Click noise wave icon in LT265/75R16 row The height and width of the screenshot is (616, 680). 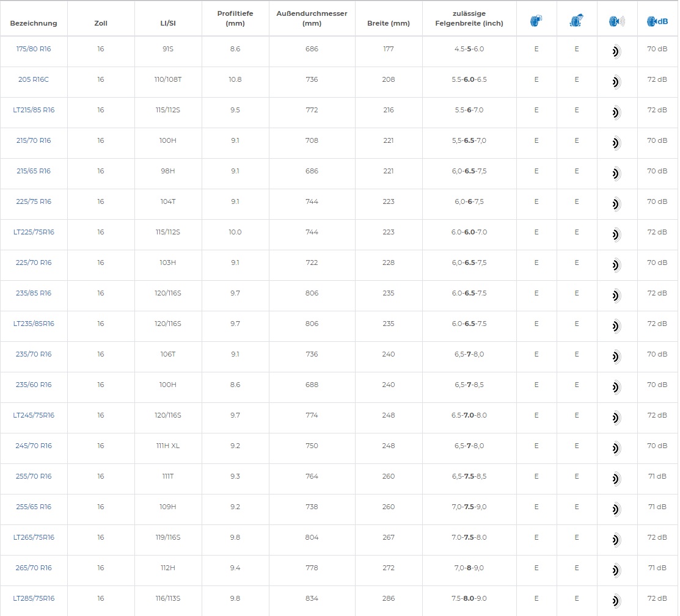(616, 540)
